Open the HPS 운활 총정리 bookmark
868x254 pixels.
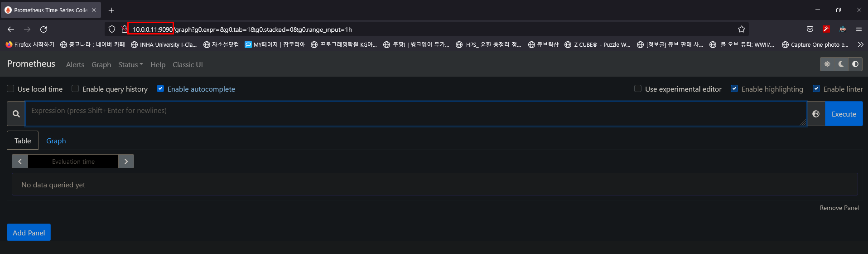pos(489,44)
